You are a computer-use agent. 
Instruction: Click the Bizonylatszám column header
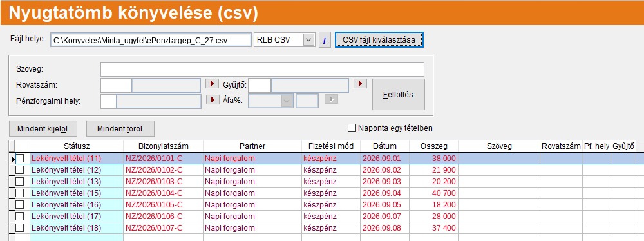pos(164,146)
